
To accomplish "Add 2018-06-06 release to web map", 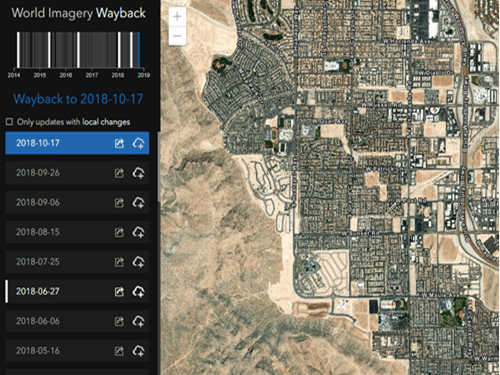I will pos(138,321).
